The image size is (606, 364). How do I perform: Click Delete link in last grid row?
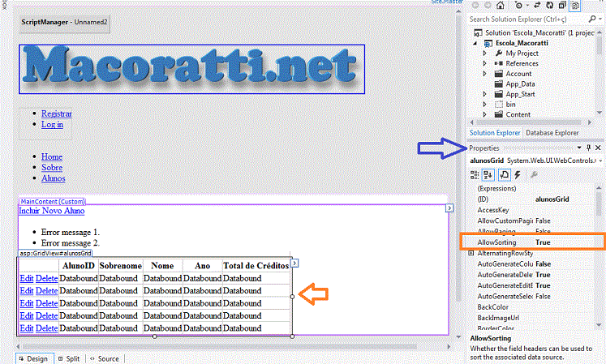pyautogui.click(x=47, y=328)
